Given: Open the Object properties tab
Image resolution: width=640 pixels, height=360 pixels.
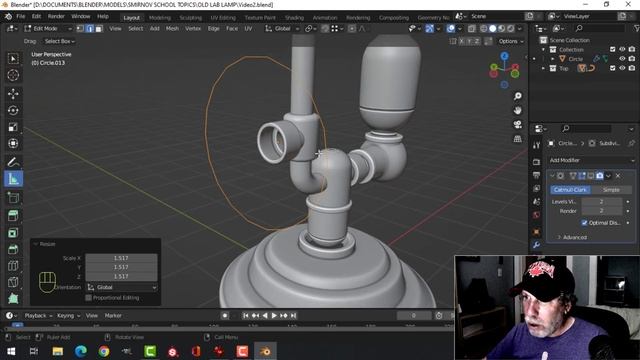Looking at the screenshot, I should point(536,232).
